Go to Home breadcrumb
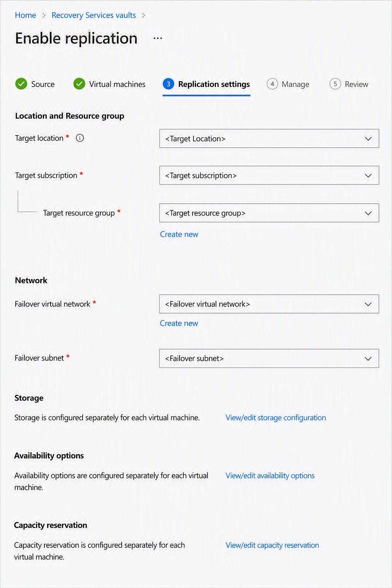Viewport: 392px width, 588px height. click(25, 15)
